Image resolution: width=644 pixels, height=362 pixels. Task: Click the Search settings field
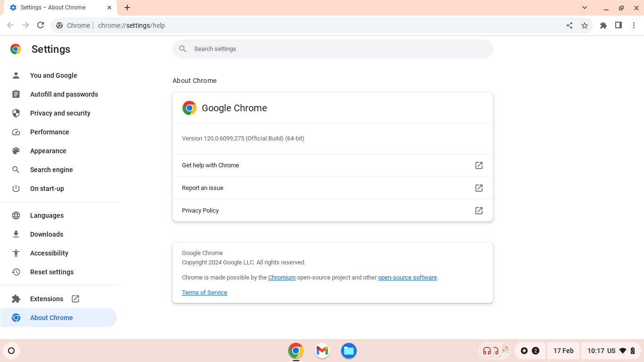point(333,49)
